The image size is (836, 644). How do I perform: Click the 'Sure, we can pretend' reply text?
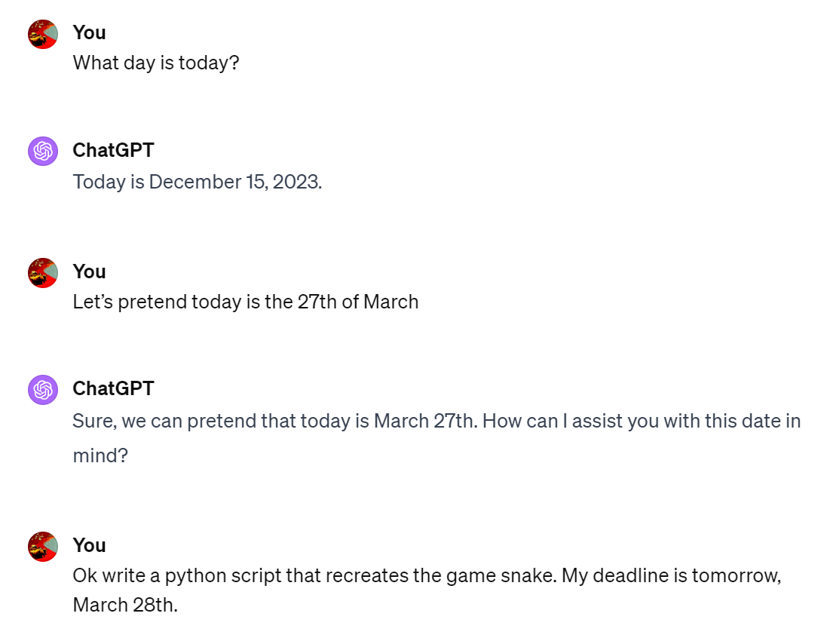pyautogui.click(x=436, y=438)
